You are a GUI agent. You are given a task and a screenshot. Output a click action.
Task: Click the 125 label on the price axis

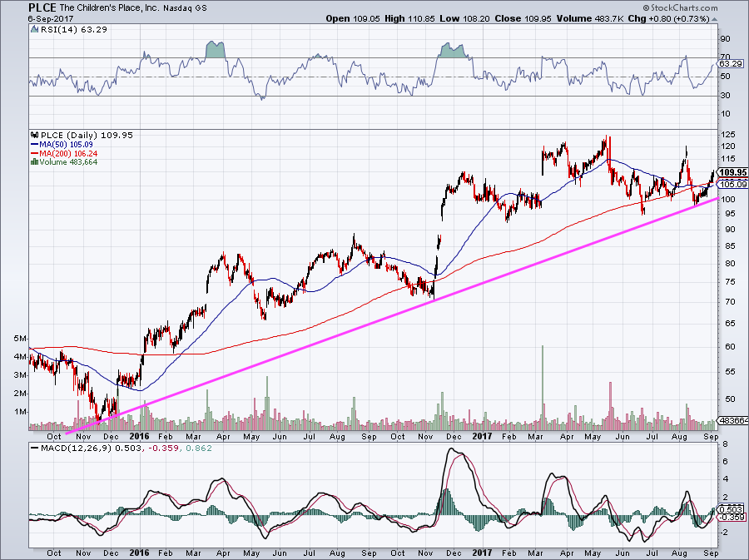[x=728, y=135]
